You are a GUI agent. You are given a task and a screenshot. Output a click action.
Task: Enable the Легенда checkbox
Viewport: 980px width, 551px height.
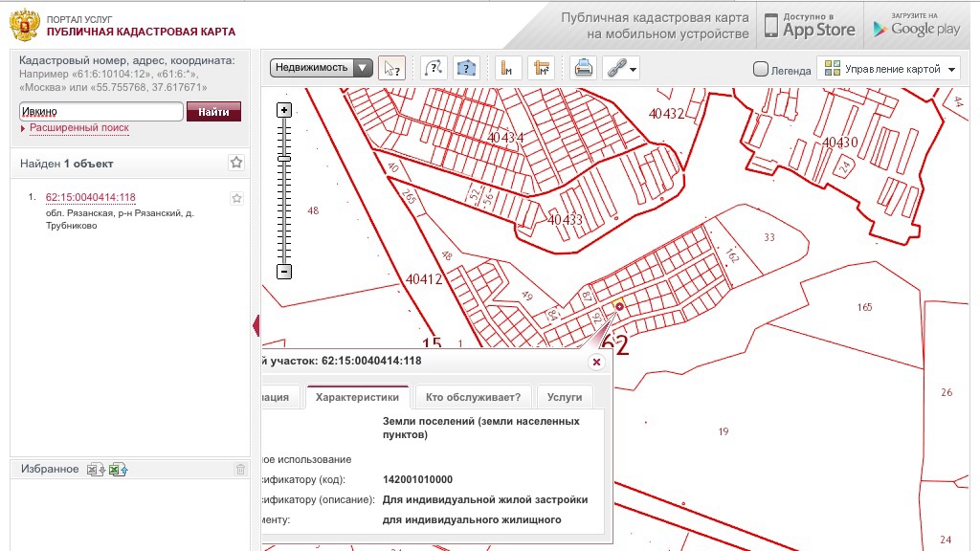coord(761,69)
